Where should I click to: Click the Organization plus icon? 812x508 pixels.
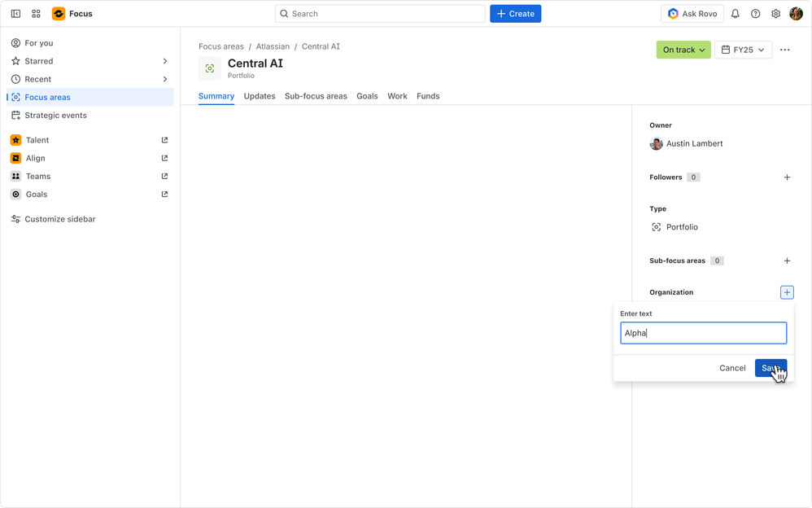point(787,293)
